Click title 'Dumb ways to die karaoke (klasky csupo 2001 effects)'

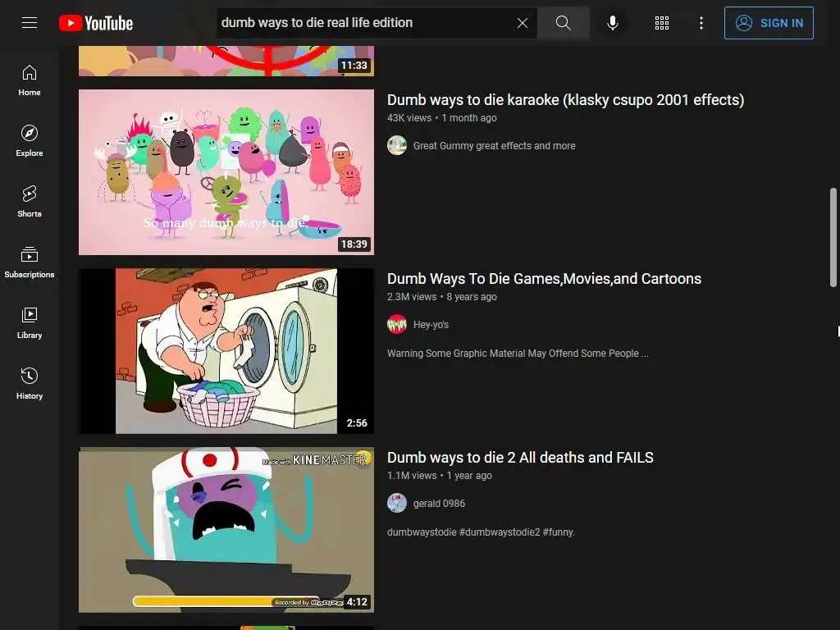coord(566,100)
